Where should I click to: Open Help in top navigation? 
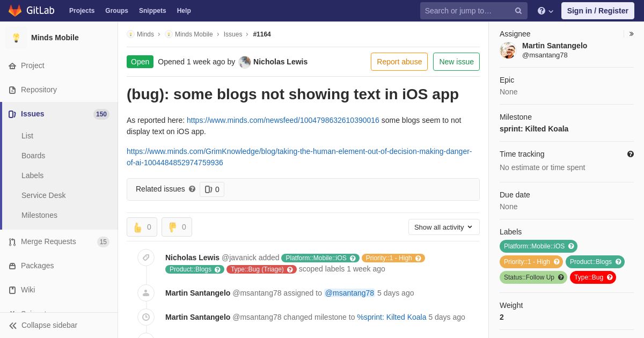pyautogui.click(x=184, y=11)
